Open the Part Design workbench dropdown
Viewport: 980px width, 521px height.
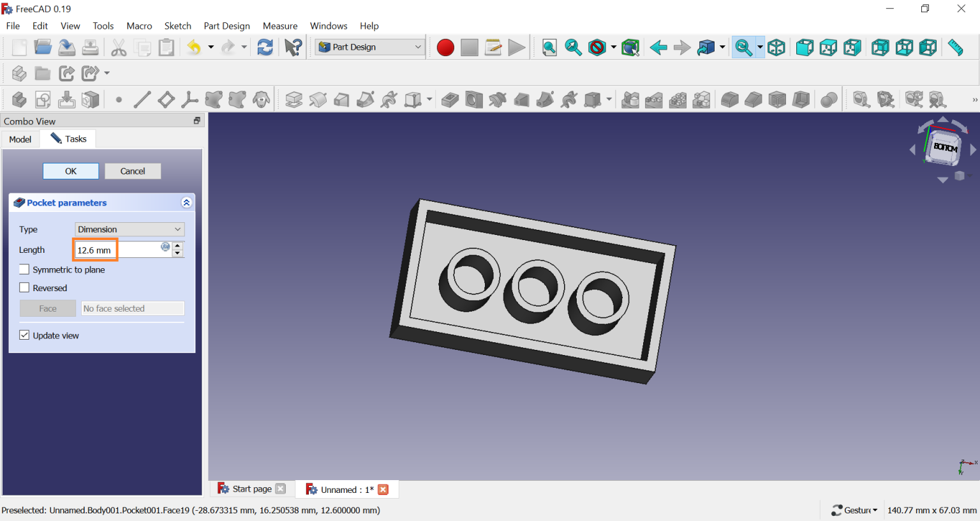pos(370,47)
